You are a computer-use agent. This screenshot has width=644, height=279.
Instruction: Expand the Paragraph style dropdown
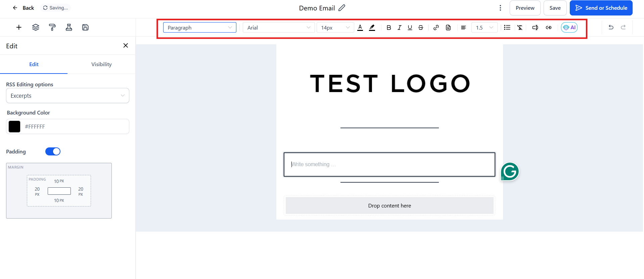click(199, 28)
